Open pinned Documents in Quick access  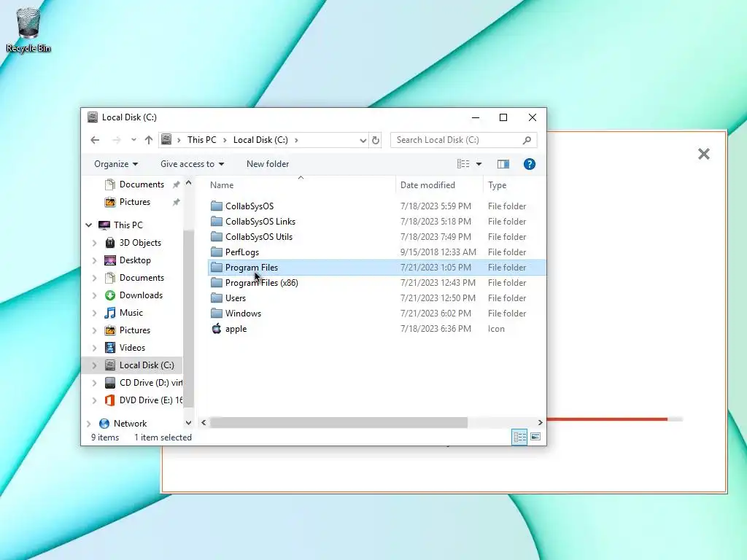pos(142,184)
